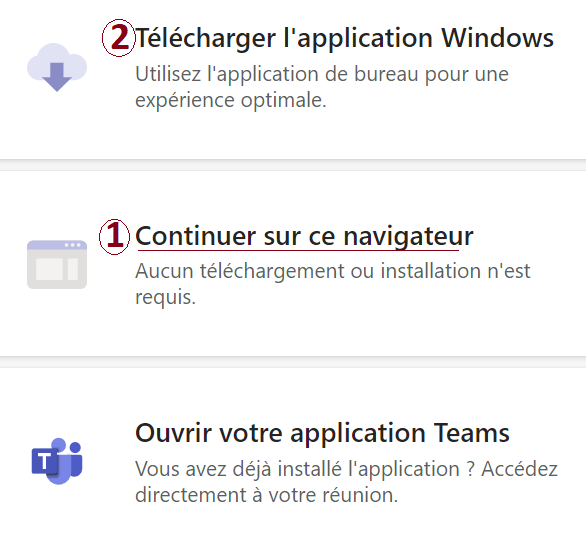Click the Microsoft Teams logo icon
586x536 pixels.
tap(57, 461)
